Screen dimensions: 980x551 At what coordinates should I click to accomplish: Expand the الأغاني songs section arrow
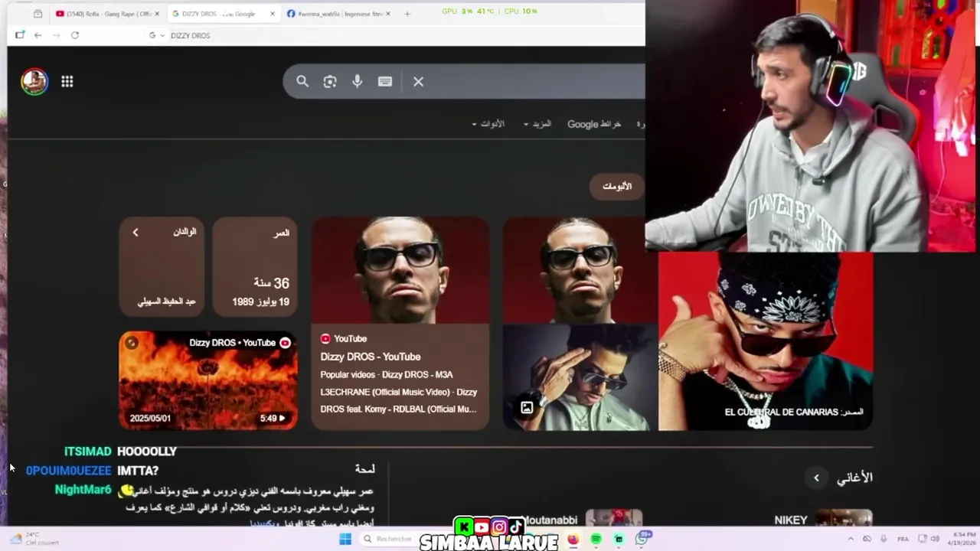pos(816,478)
